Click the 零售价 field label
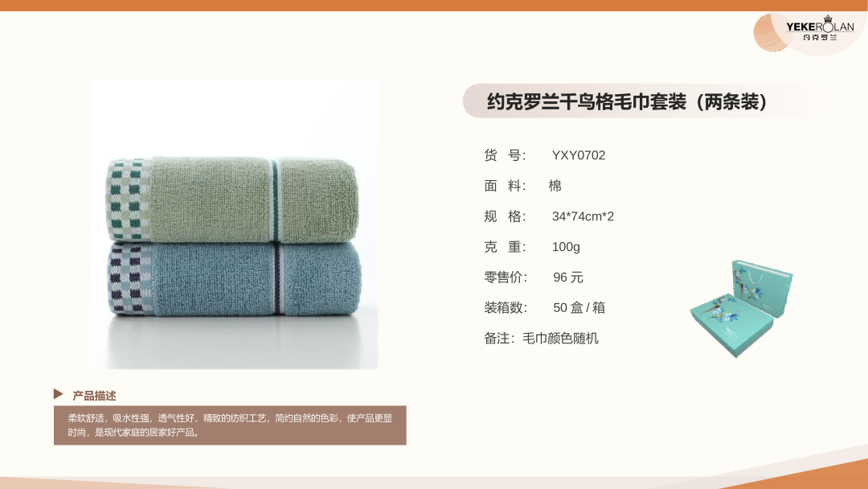The image size is (868, 489). click(x=506, y=277)
